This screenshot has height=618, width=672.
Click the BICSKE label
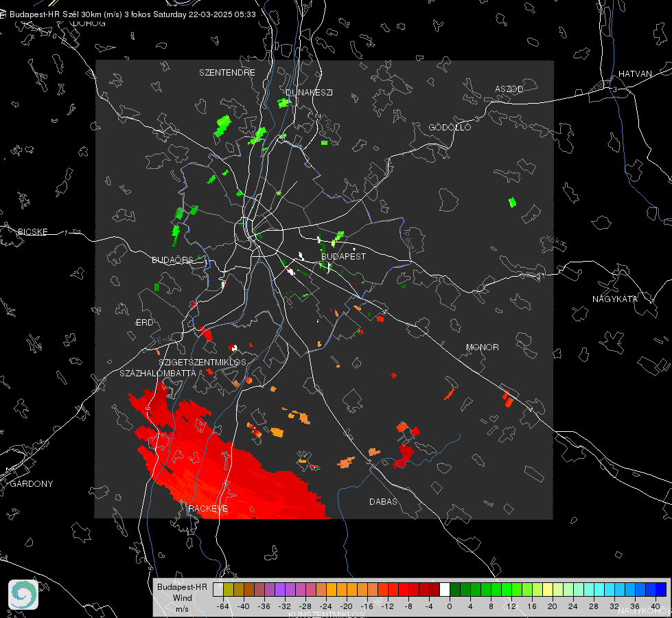tap(32, 232)
